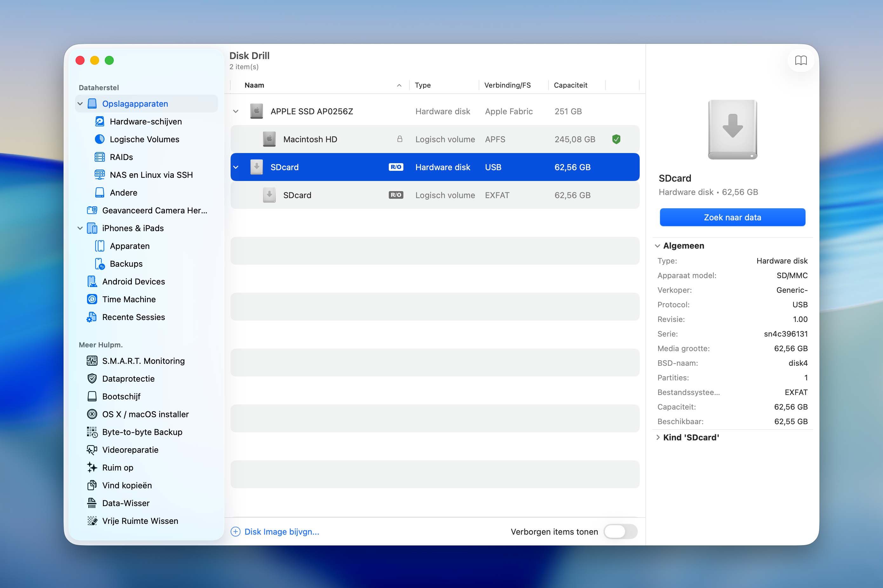Click the lock icon on Macintosh HD row
This screenshot has width=883, height=588.
point(400,139)
